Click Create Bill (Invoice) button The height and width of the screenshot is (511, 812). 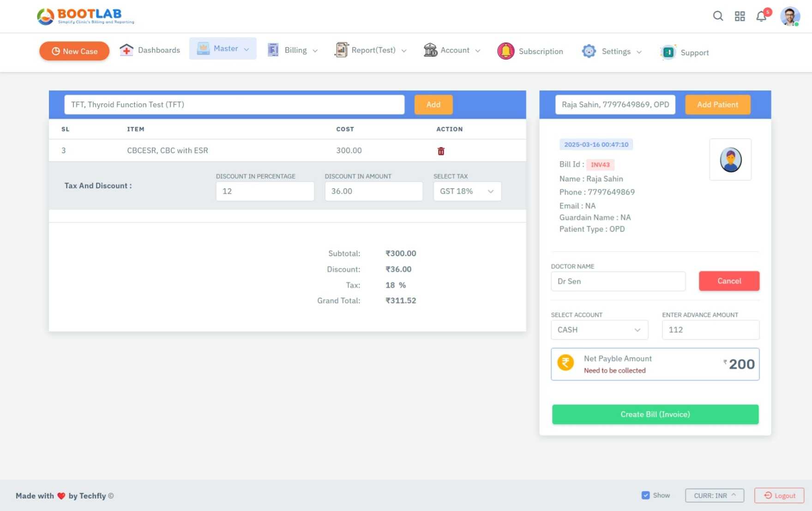tap(655, 414)
